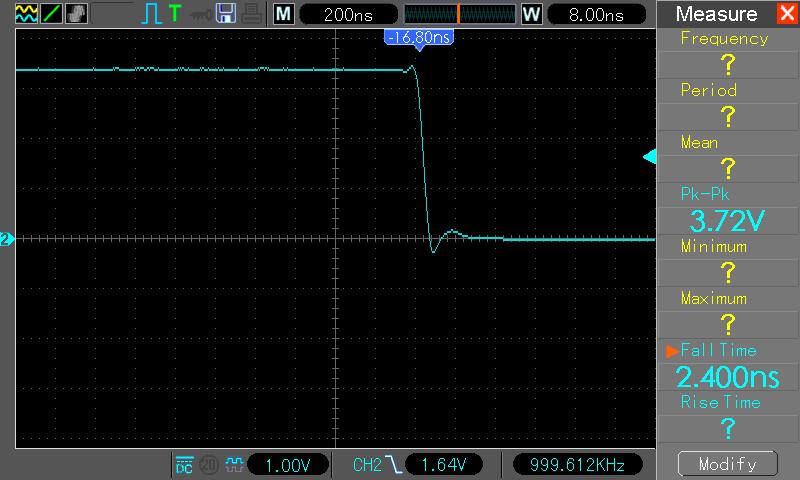Click the W window timebase icon
Image resolution: width=800 pixels, height=480 pixels.
coord(531,14)
